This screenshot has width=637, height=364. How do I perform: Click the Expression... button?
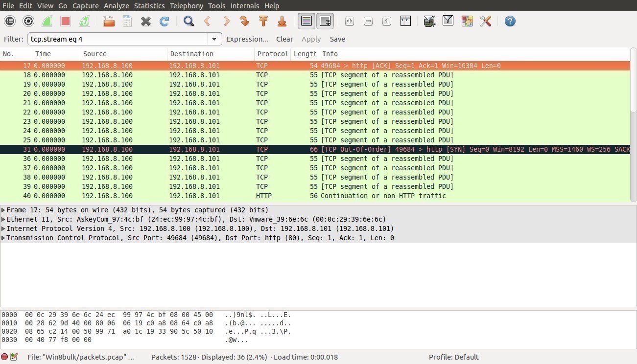247,39
